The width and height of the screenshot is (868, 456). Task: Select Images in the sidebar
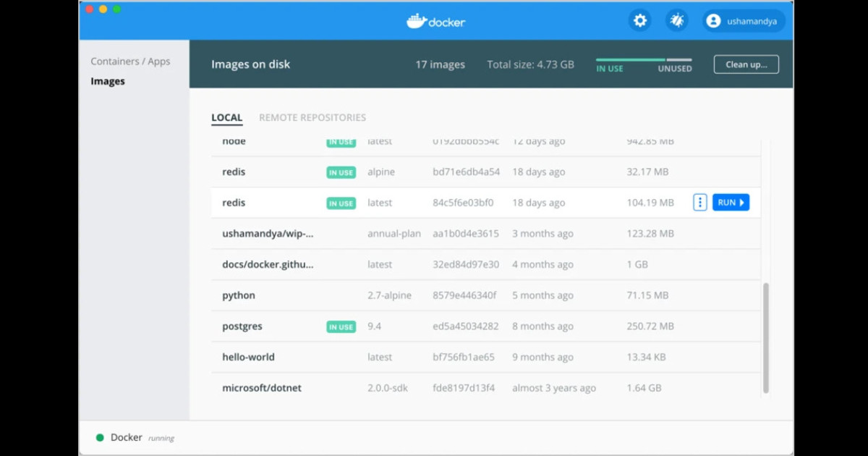(108, 82)
